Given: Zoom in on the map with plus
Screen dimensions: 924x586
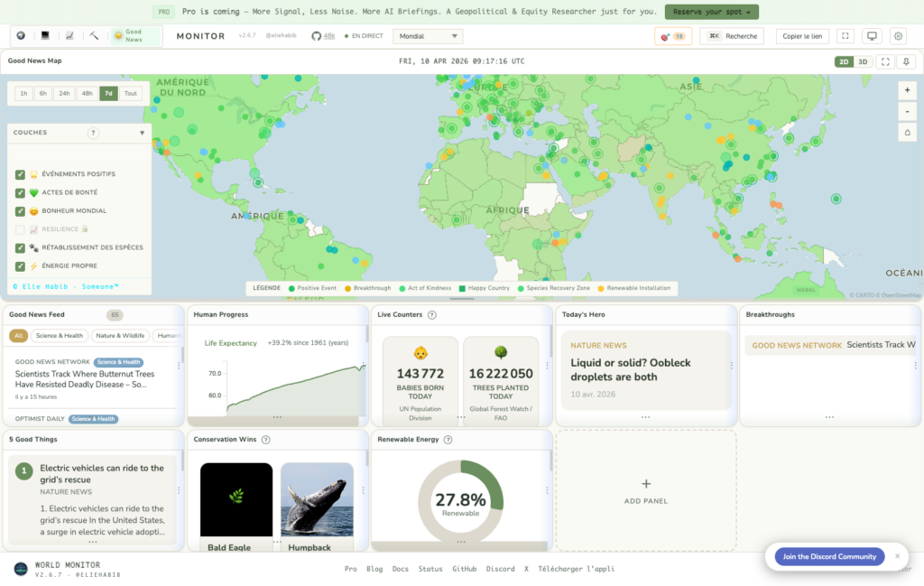Looking at the screenshot, I should click(x=907, y=90).
